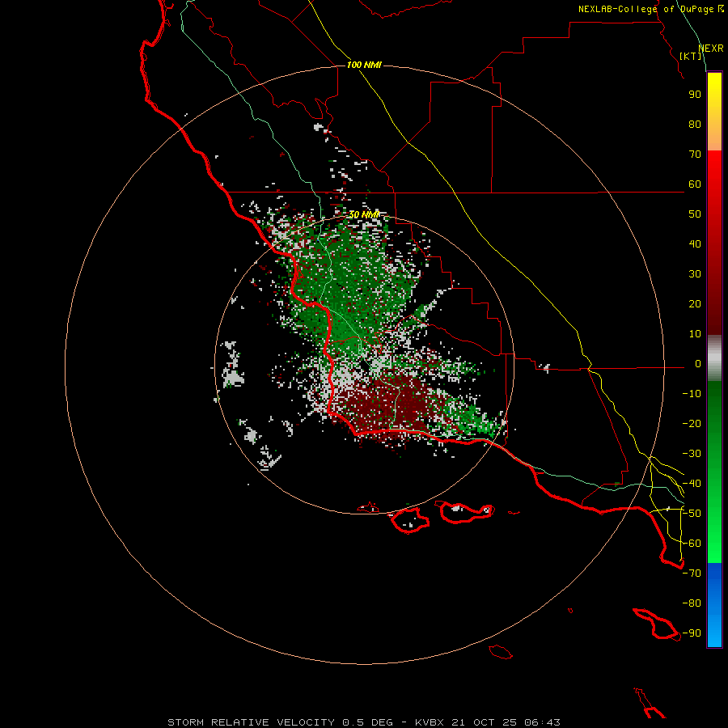Image resolution: width=728 pixels, height=728 pixels.
Task: Click the 20 value on velocity scale
Action: pyautogui.click(x=695, y=304)
